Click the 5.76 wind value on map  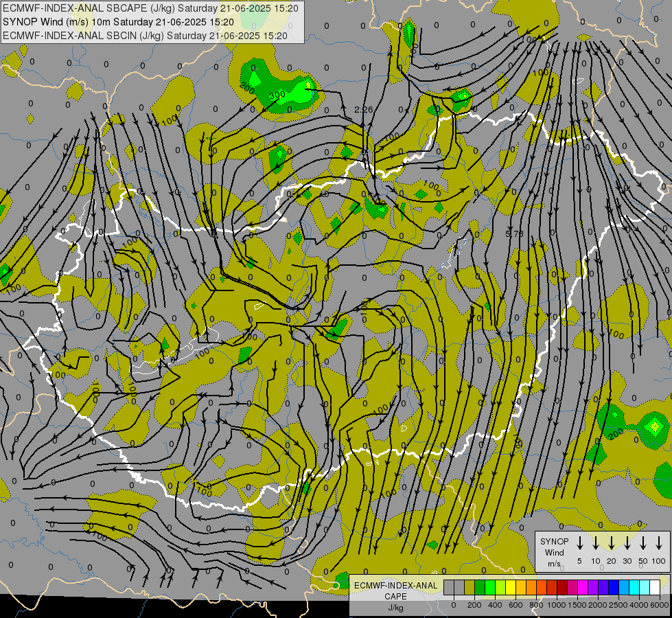[514, 233]
